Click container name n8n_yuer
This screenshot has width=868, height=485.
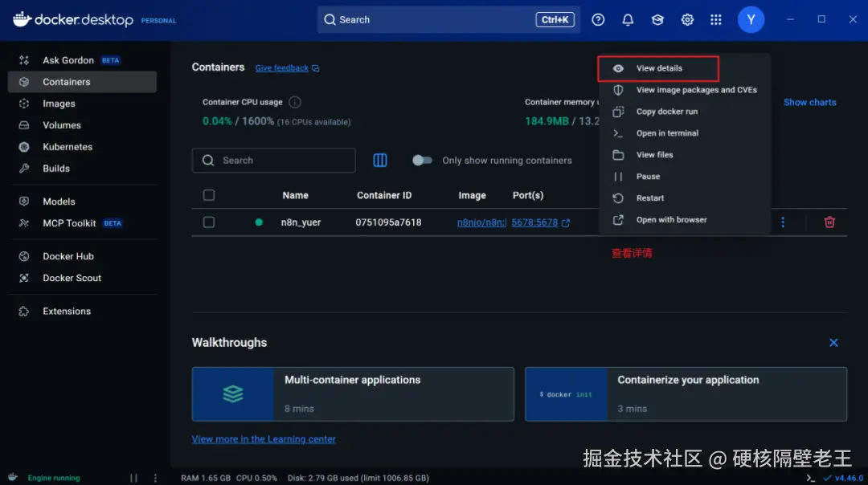[x=301, y=222]
